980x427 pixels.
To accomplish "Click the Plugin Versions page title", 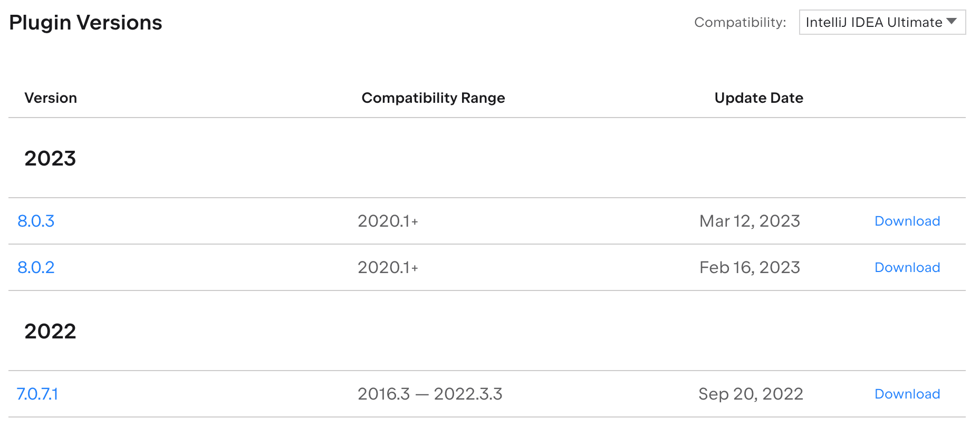I will coord(85,23).
